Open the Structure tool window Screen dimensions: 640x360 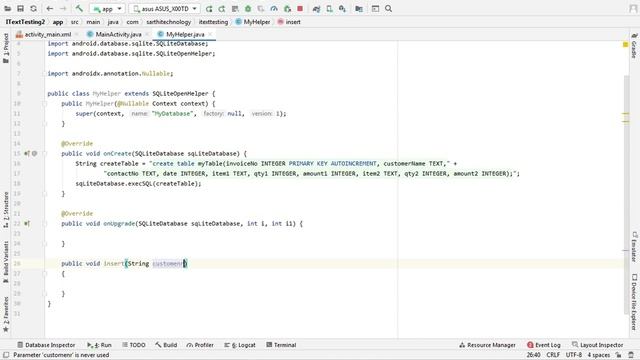coord(6,210)
